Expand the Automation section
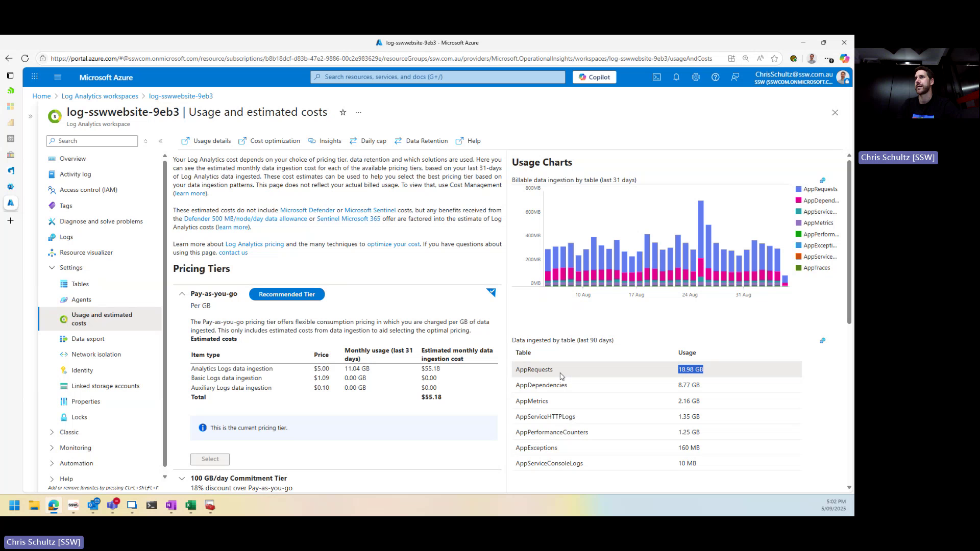The image size is (980, 551). point(52,463)
